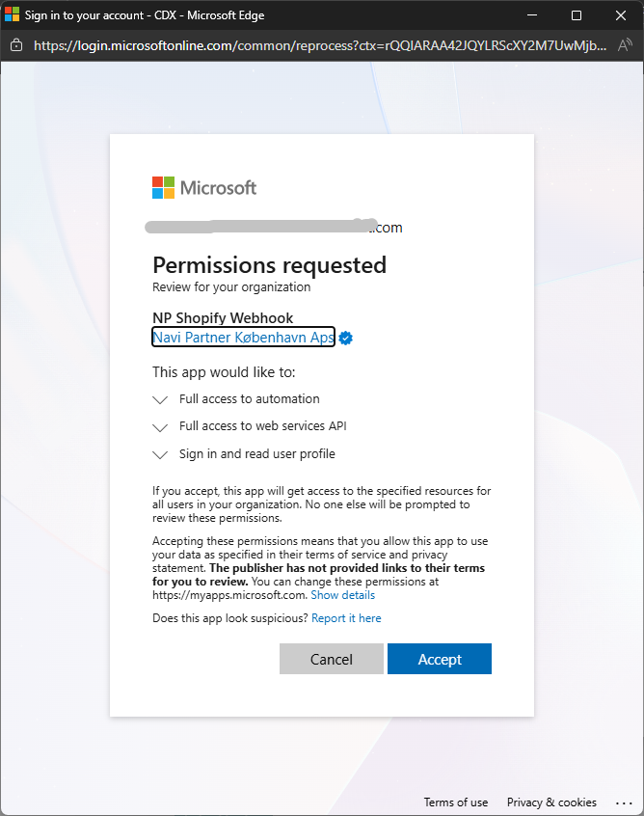This screenshot has width=644, height=816.
Task: Open the Privacy & cookies link
Action: tap(551, 802)
